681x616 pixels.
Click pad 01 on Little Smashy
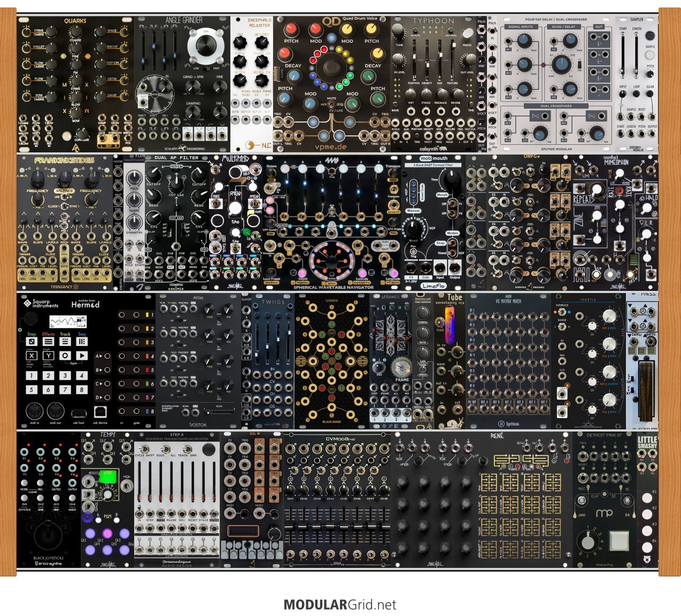pos(647,498)
